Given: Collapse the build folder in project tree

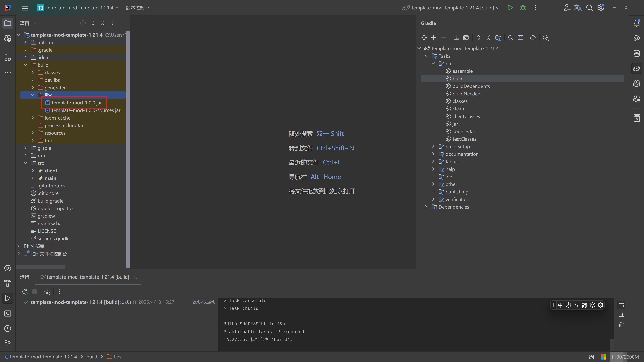Looking at the screenshot, I should (25, 65).
